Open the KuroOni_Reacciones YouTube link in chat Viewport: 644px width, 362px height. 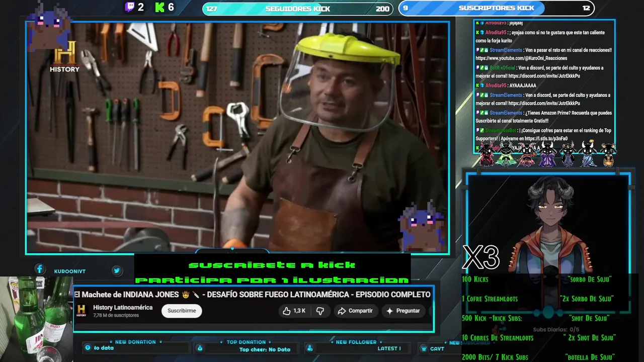(521, 58)
